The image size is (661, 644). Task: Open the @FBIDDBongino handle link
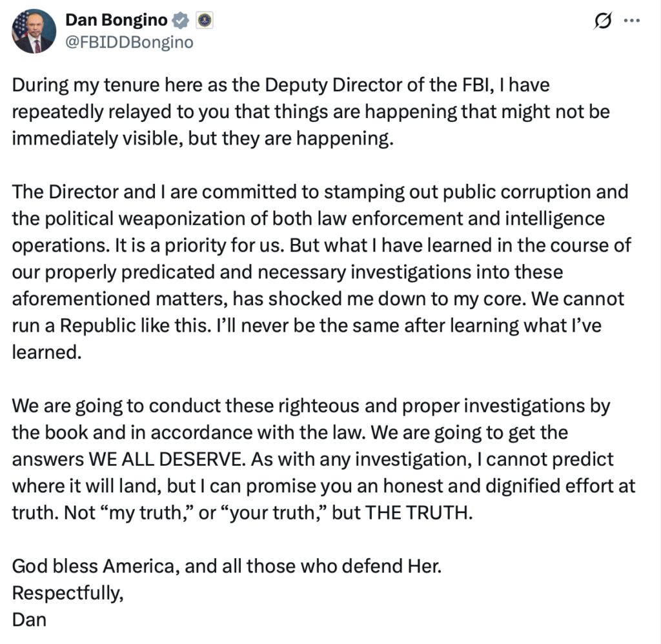coord(128,43)
